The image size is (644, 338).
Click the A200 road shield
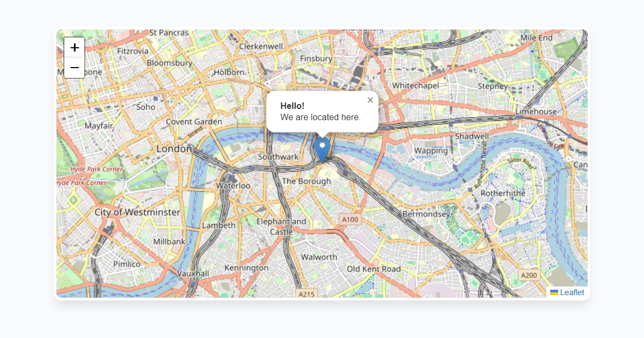[529, 275]
